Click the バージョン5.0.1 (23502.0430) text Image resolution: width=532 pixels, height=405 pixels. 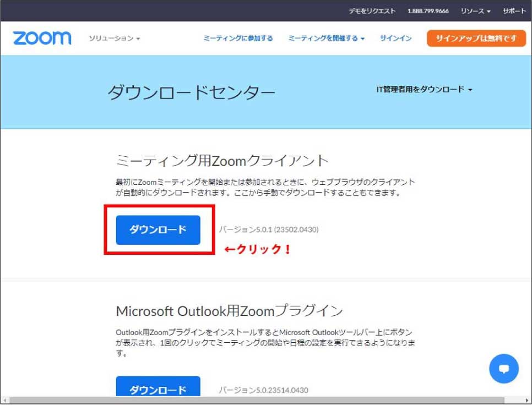268,229
